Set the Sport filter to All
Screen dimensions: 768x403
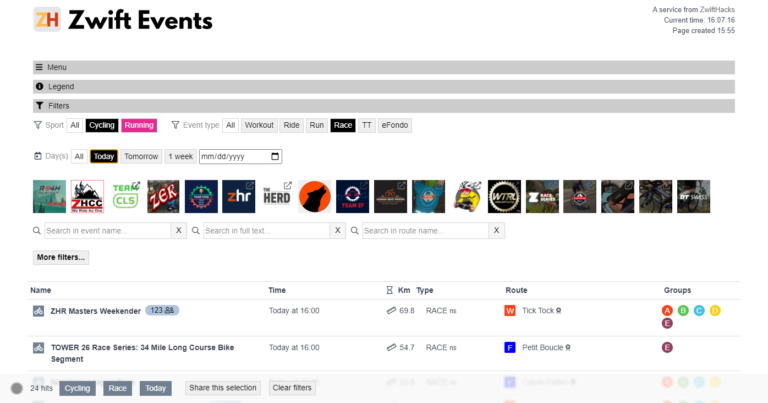click(74, 125)
